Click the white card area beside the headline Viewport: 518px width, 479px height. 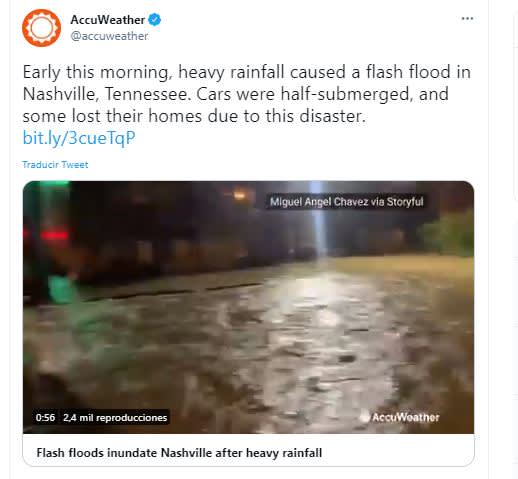click(397, 453)
